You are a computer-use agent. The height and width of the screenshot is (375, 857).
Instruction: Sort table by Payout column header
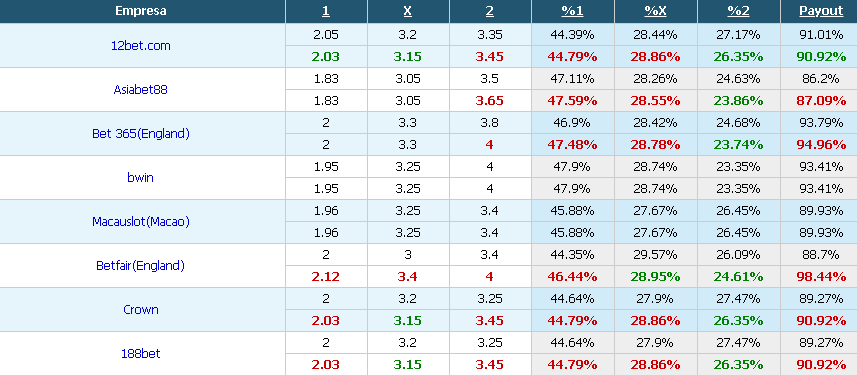[821, 11]
